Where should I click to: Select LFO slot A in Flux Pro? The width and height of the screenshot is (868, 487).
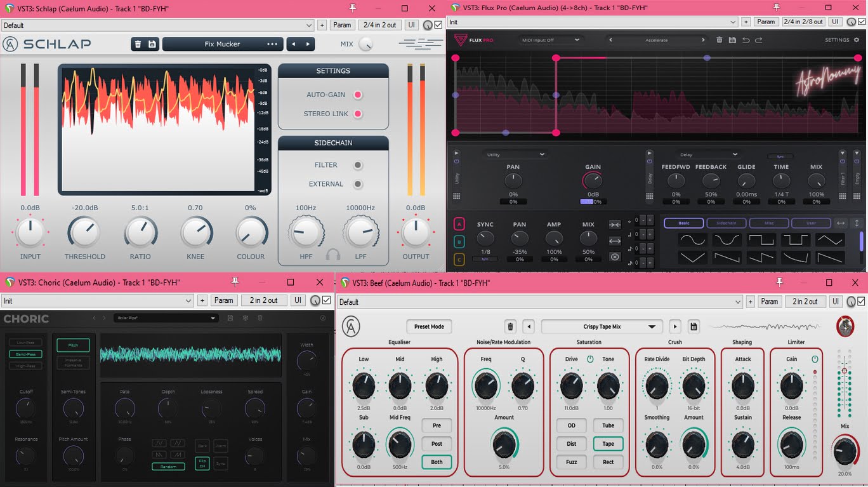tap(459, 223)
